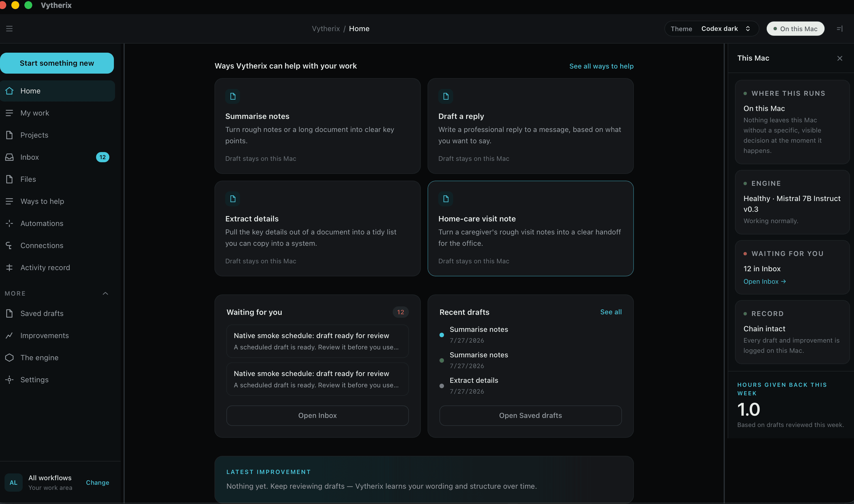The width and height of the screenshot is (854, 504).
Task: Click the RECORD Chain intact card
Action: pos(792,332)
